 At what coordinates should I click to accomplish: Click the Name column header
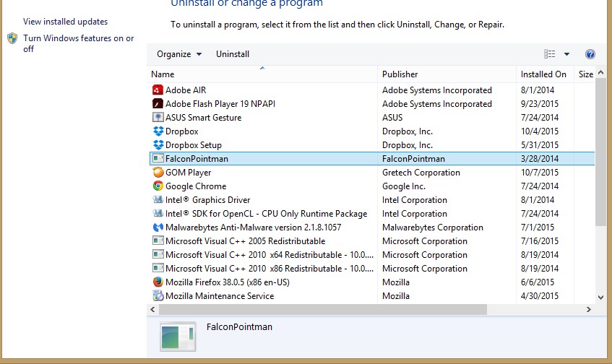(x=163, y=74)
